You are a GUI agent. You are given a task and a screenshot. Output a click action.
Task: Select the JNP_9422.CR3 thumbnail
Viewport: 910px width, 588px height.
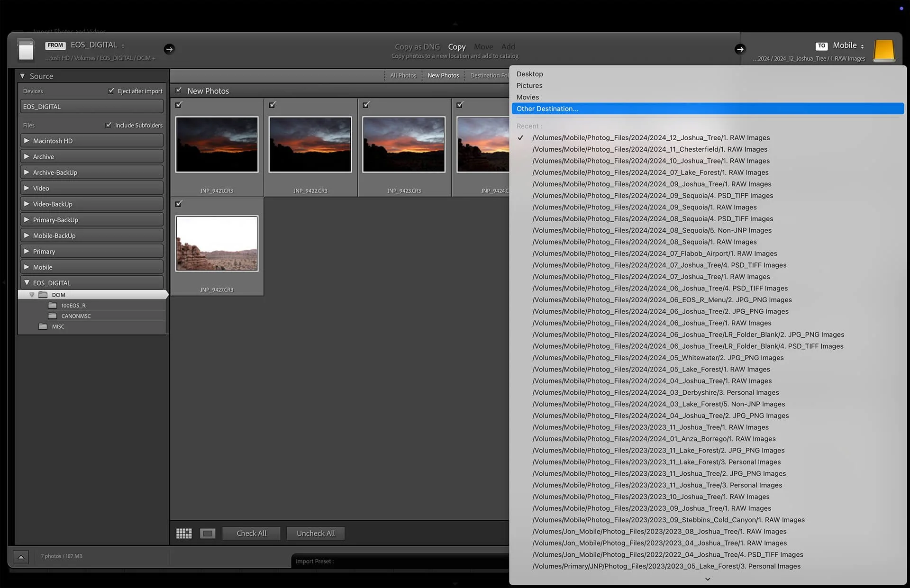(310, 145)
